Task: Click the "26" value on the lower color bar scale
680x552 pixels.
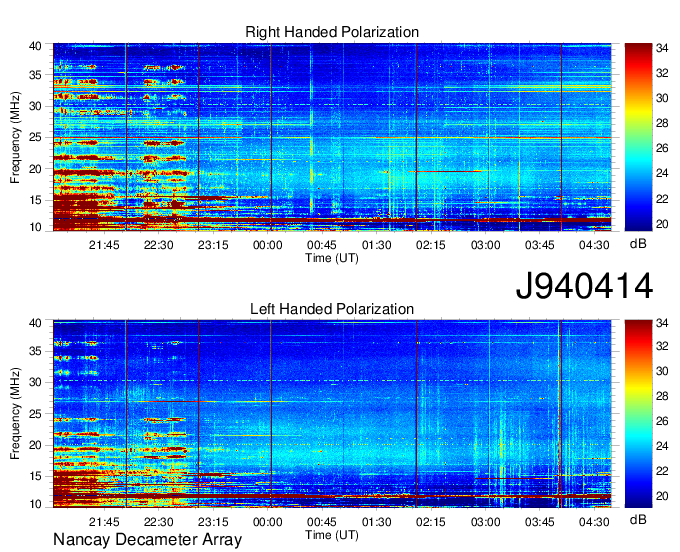Action: 662,421
